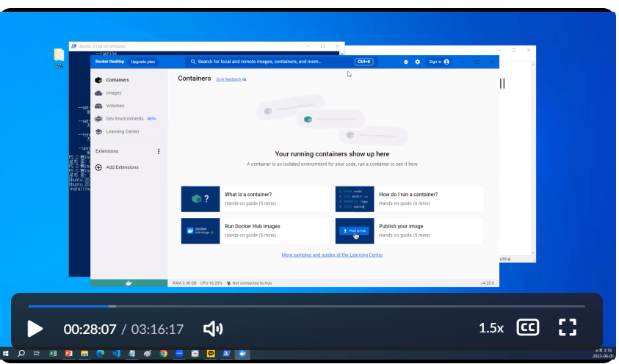The height and width of the screenshot is (364, 619).
Task: Click the v4.20.0 version label
Action: (489, 284)
